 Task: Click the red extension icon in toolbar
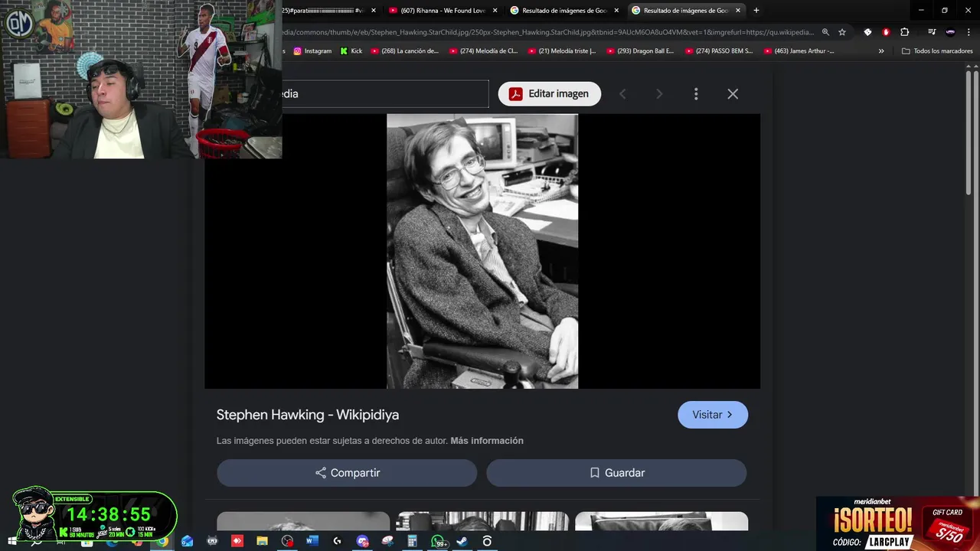point(886,32)
